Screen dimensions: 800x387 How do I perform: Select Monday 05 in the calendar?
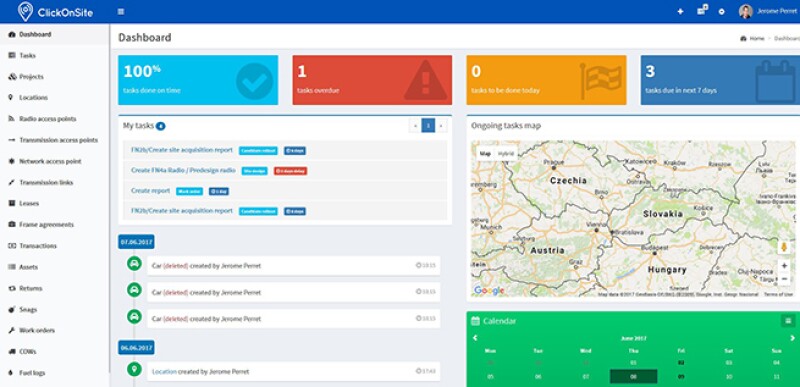coord(490,377)
